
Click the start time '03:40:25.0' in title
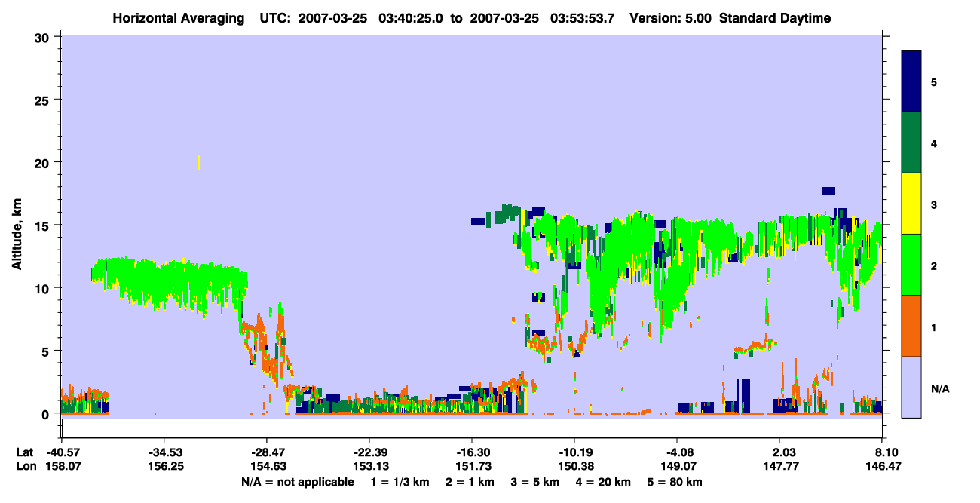tap(412, 18)
